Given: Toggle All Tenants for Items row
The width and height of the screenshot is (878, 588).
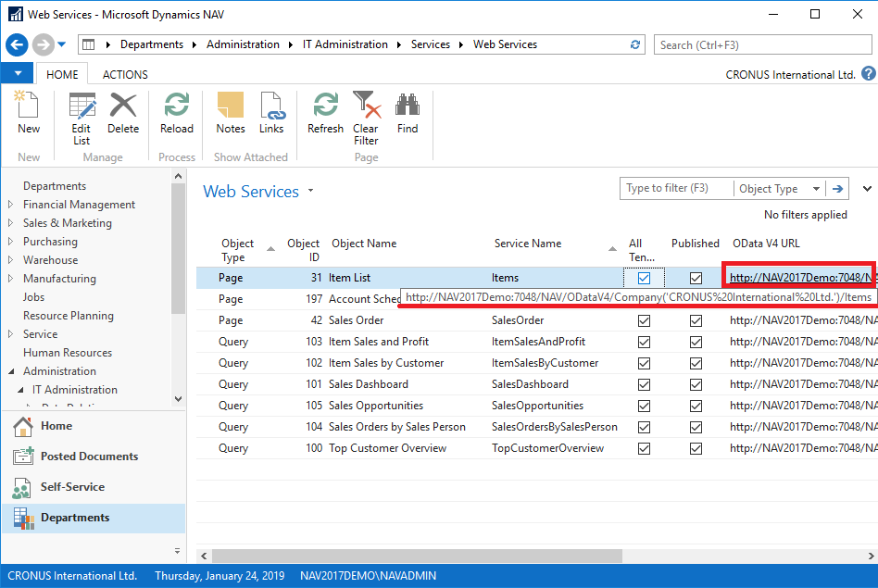Looking at the screenshot, I should point(644,278).
